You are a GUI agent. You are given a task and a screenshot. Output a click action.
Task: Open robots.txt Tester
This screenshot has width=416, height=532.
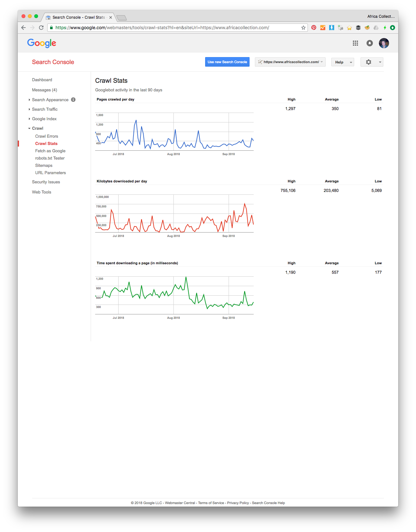click(x=50, y=158)
